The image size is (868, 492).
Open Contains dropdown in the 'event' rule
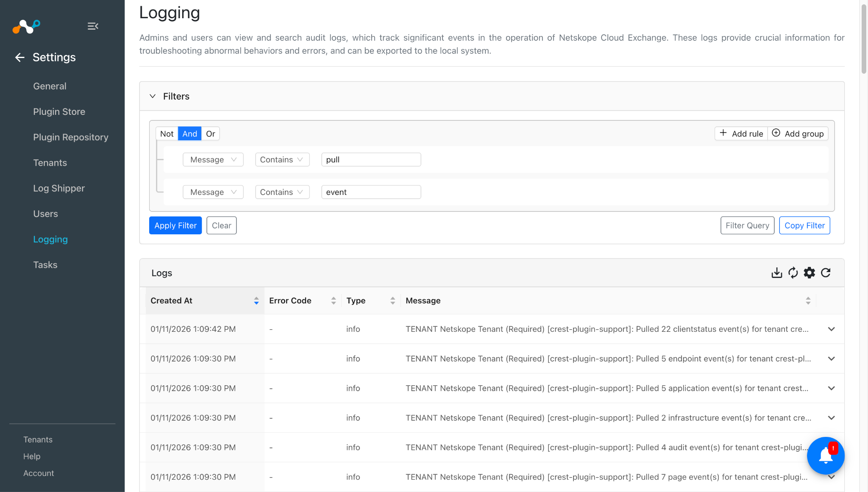point(282,192)
